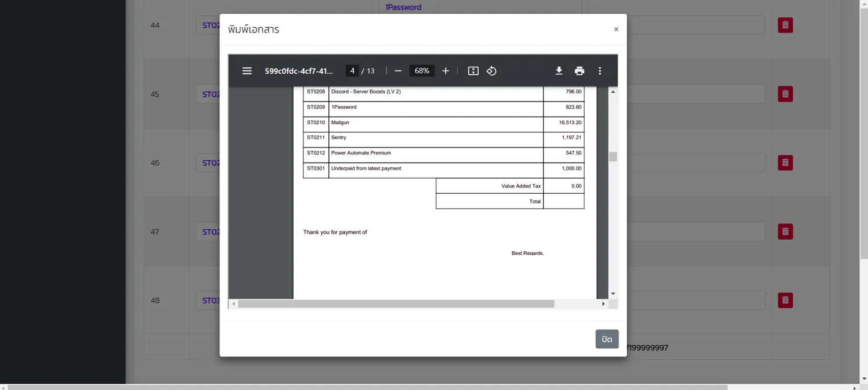Download the PDF file

click(x=559, y=71)
